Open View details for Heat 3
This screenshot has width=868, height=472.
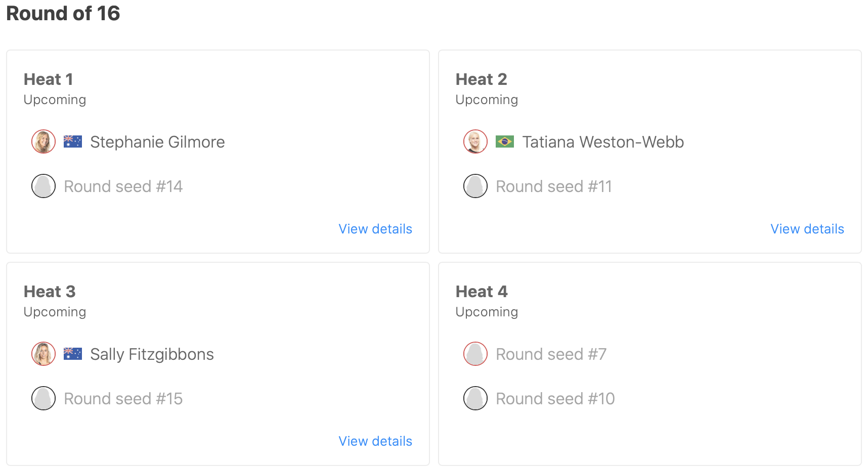(x=375, y=441)
